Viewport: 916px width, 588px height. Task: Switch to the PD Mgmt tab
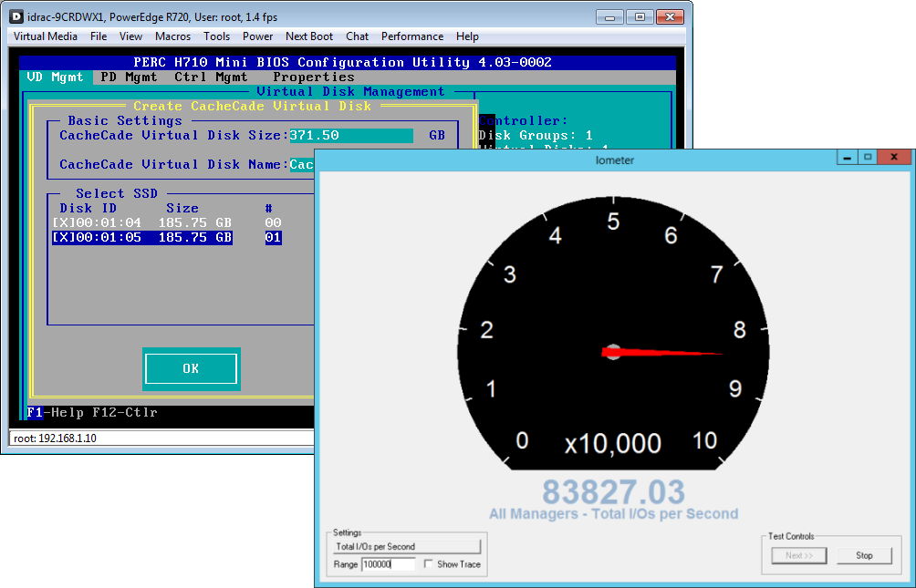coord(130,77)
